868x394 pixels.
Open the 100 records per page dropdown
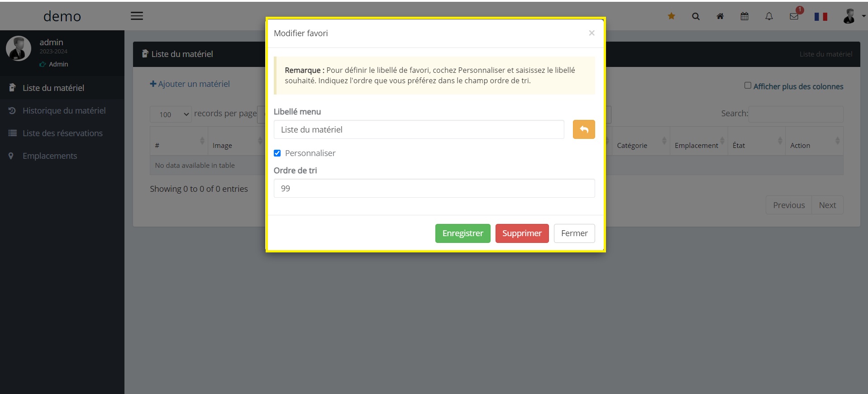[171, 114]
